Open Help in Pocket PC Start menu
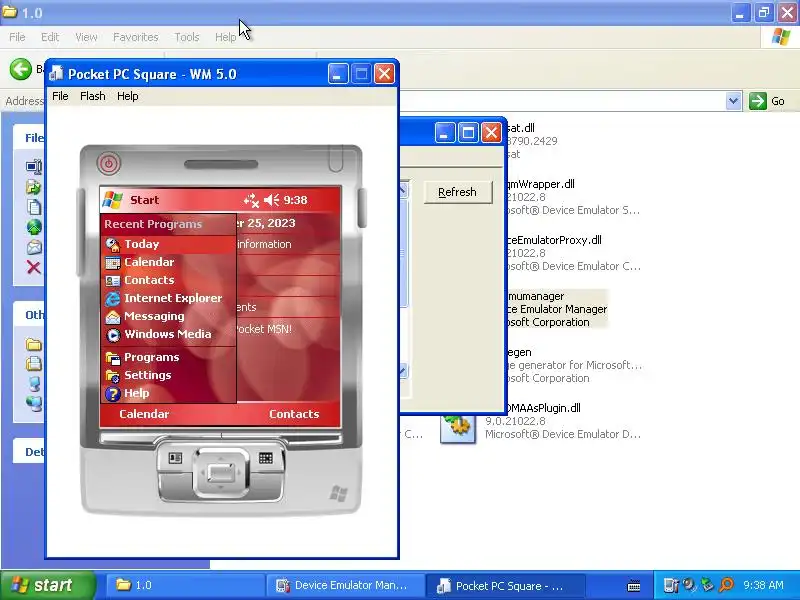 168,393
